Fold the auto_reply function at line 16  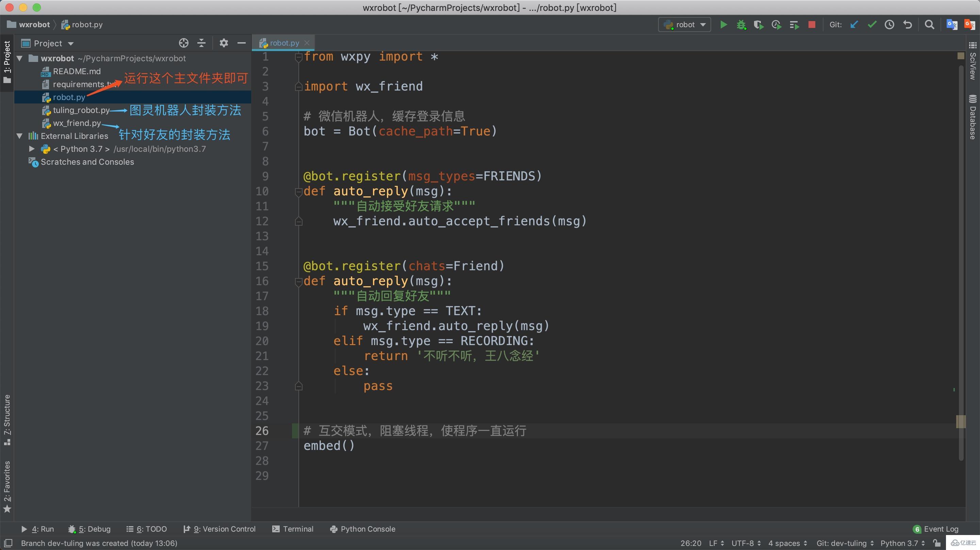pyautogui.click(x=299, y=282)
